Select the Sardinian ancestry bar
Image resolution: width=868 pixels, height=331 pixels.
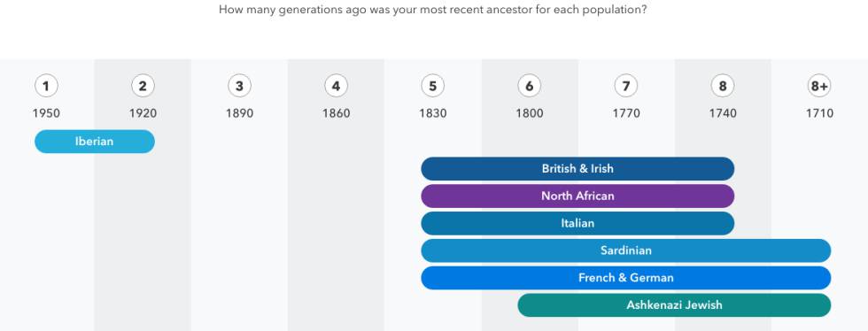[626, 250]
